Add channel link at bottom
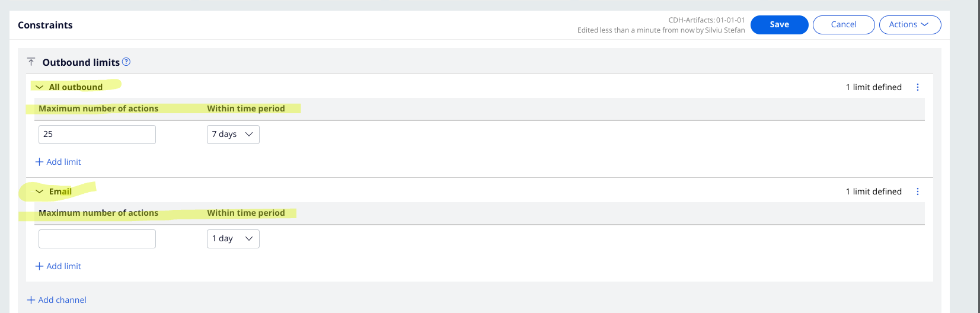Screen dimensions: 980x313 57,300
